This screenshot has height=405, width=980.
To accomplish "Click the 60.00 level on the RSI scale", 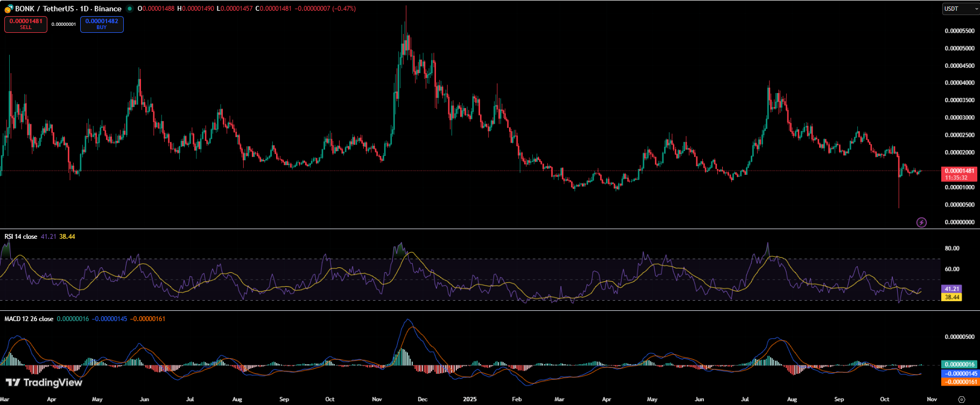I will click(x=952, y=269).
